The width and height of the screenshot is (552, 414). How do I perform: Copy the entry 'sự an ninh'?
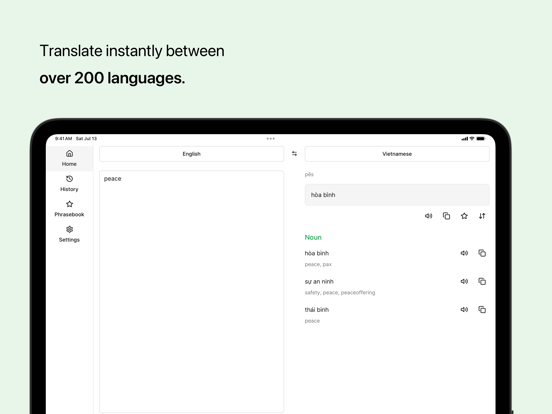482,281
